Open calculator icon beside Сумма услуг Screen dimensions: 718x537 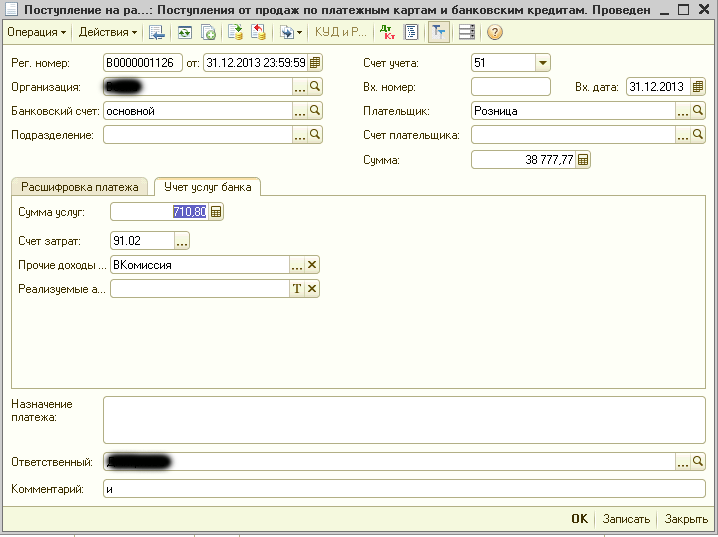point(216,212)
